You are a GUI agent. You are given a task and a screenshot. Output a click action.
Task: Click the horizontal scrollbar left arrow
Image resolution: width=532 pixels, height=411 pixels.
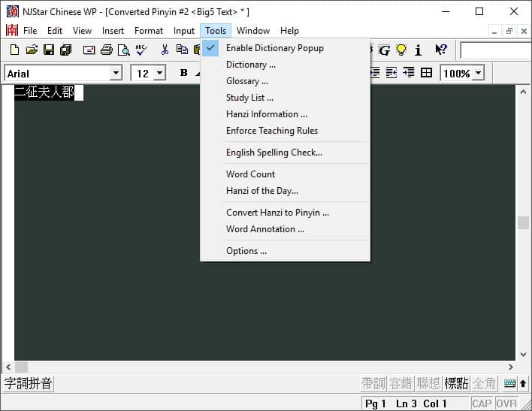pyautogui.click(x=8, y=367)
